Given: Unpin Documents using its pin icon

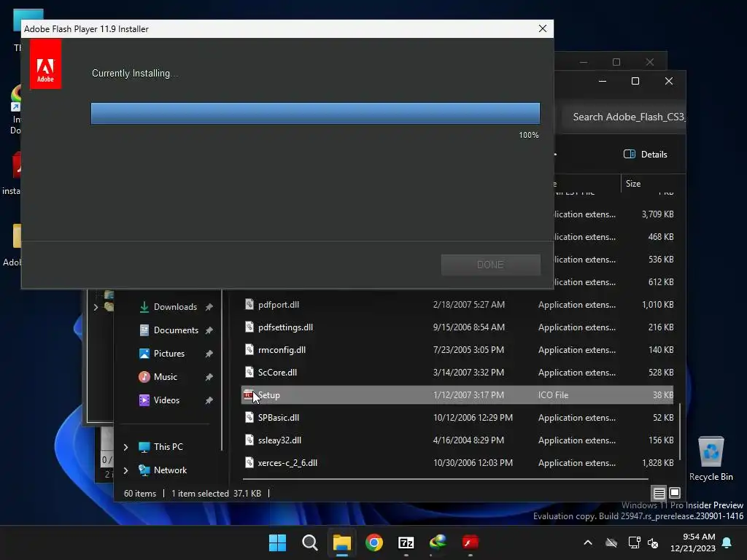Looking at the screenshot, I should (x=209, y=330).
